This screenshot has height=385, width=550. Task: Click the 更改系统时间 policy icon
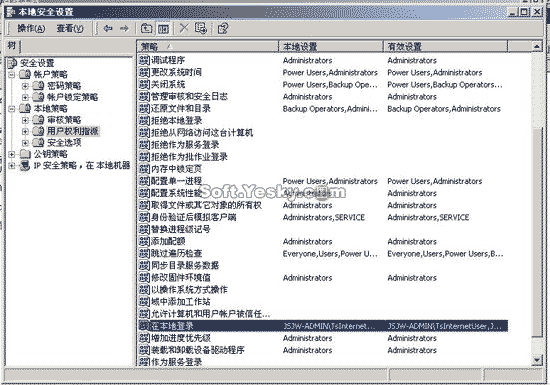tap(145, 72)
